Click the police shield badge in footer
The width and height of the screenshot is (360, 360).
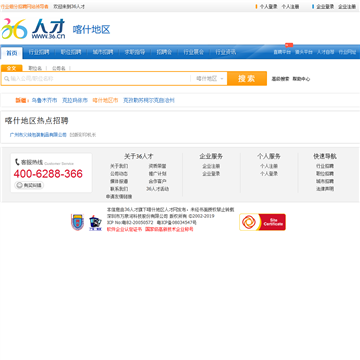(x=77, y=222)
